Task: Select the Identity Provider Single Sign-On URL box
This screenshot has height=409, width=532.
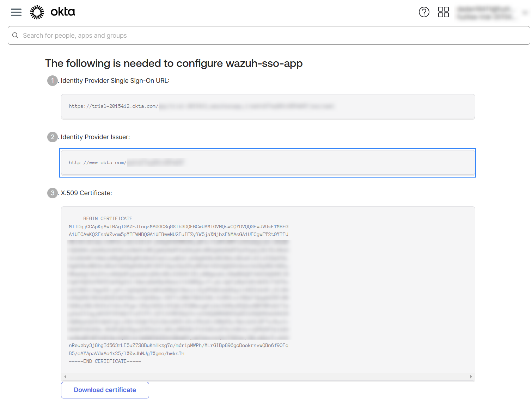Action: (x=268, y=106)
